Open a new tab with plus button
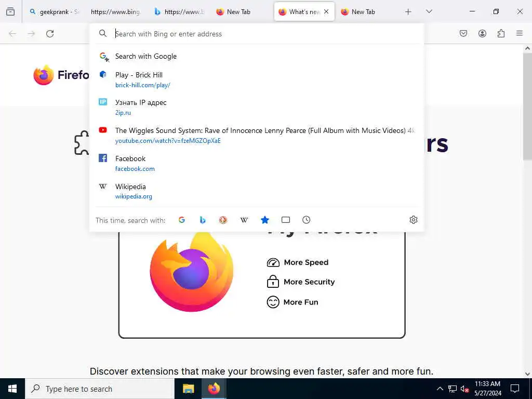Viewport: 532px width, 399px height. pyautogui.click(x=408, y=12)
